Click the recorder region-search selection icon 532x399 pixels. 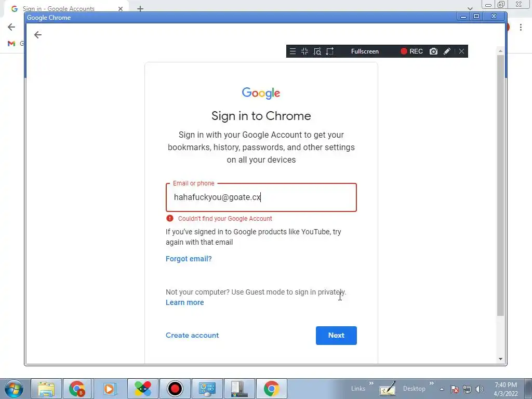pyautogui.click(x=317, y=51)
